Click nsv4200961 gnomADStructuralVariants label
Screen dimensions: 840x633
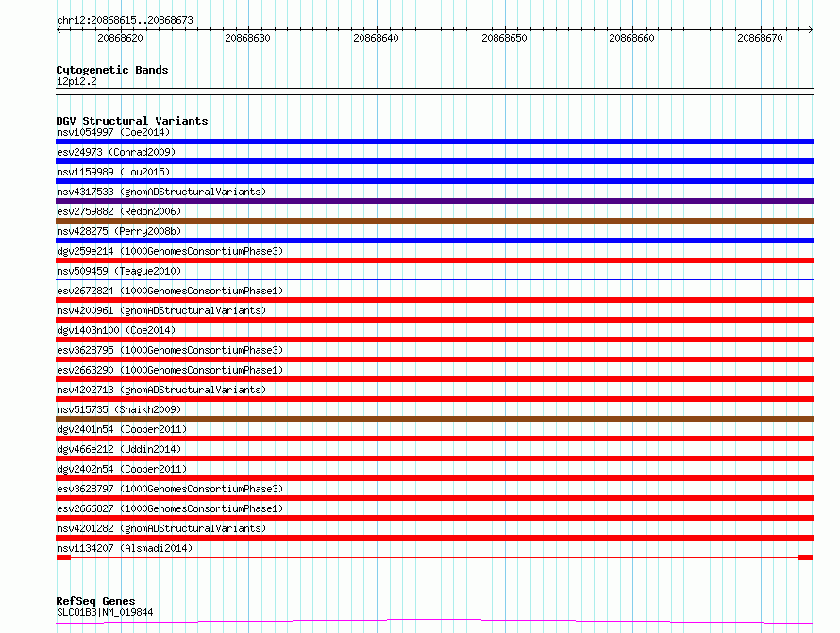click(x=161, y=310)
